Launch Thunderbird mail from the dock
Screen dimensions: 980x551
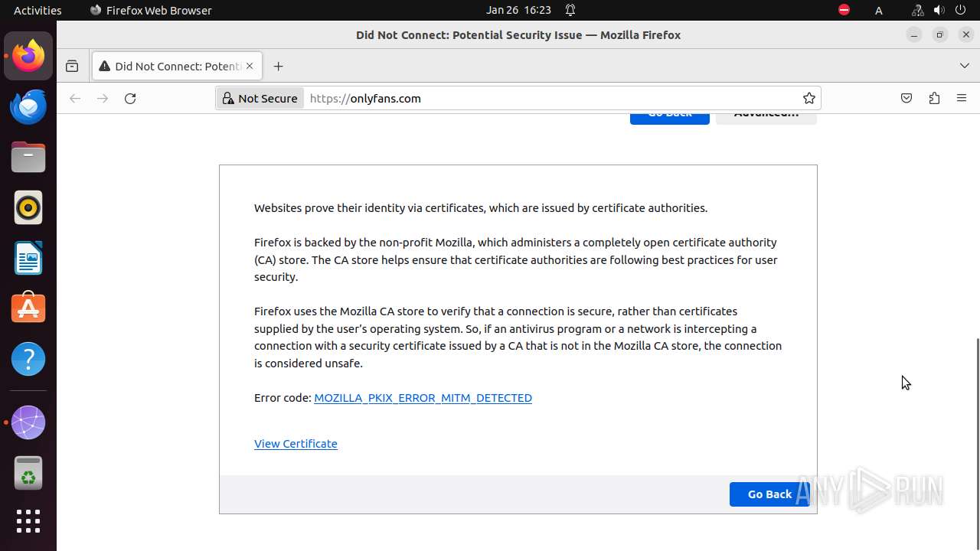(28, 106)
